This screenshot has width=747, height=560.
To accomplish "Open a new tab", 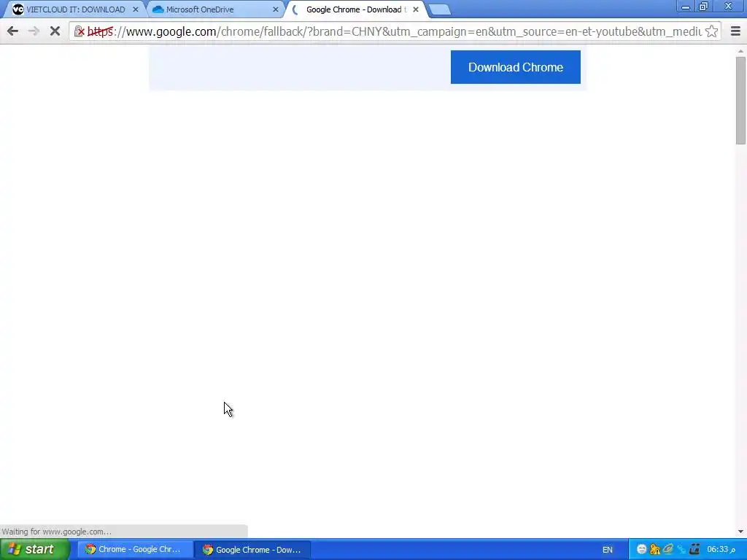I will coord(439,9).
